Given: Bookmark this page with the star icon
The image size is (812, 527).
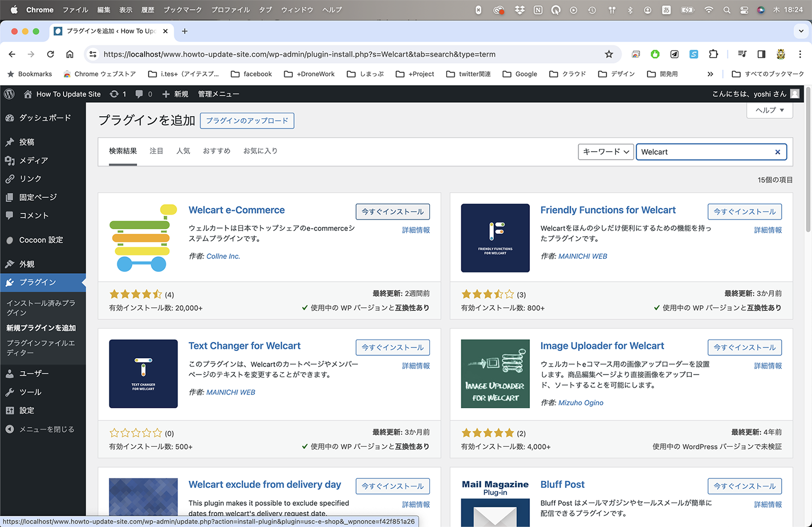Looking at the screenshot, I should (x=609, y=54).
